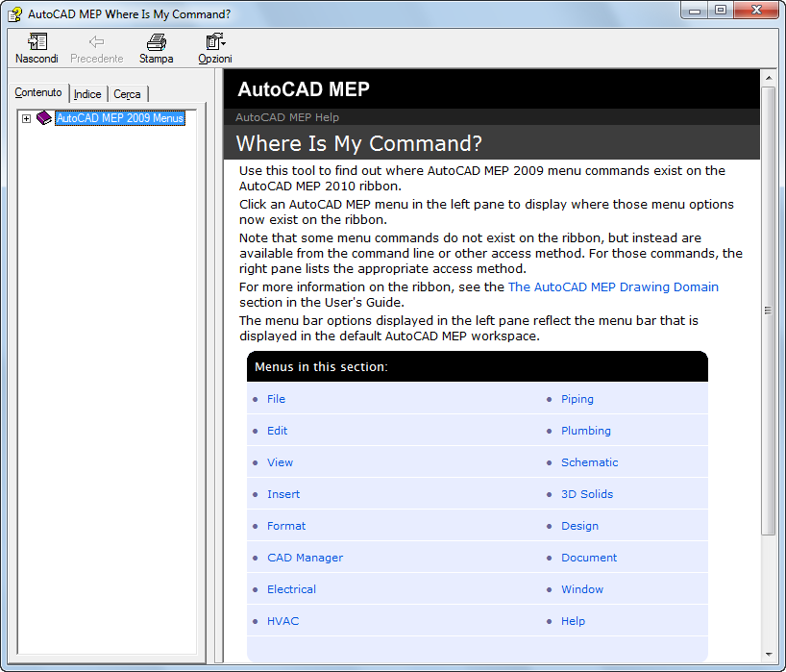The image size is (786, 672).
Task: Open the Schematic link
Action: [590, 462]
